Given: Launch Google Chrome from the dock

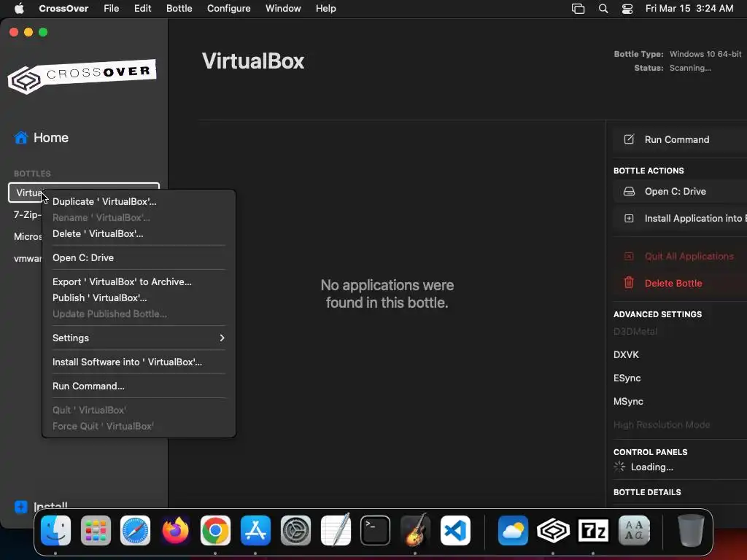Looking at the screenshot, I should 215,531.
